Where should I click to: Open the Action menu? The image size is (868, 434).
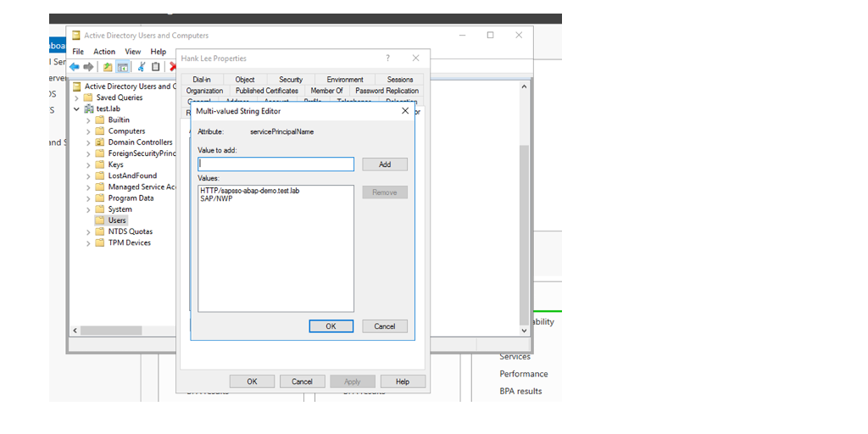click(x=104, y=52)
